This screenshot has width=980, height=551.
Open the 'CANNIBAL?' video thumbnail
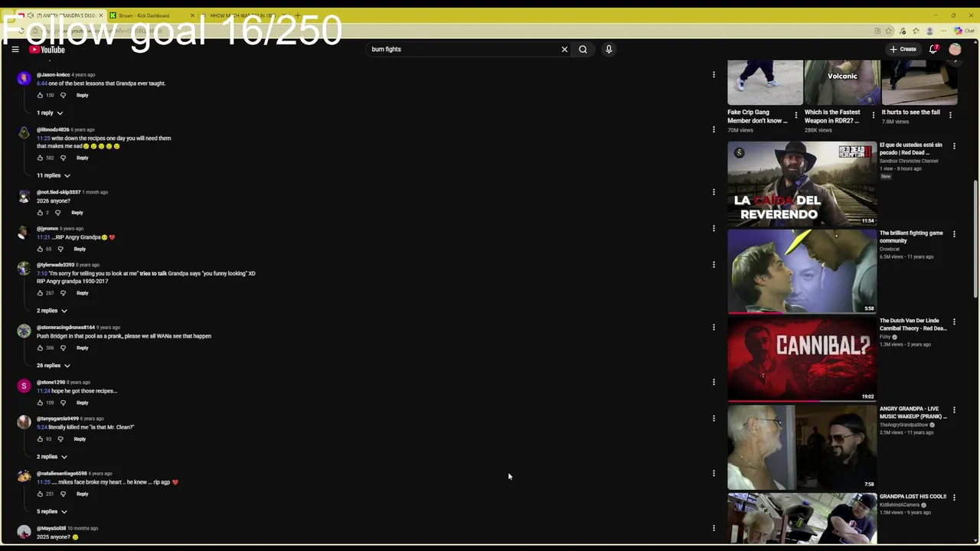coord(802,360)
